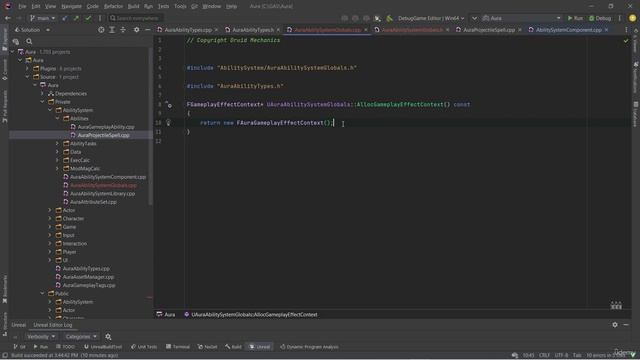The image size is (640, 360).
Task: Click the Debug button in toolbar
Action: pos(600,18)
